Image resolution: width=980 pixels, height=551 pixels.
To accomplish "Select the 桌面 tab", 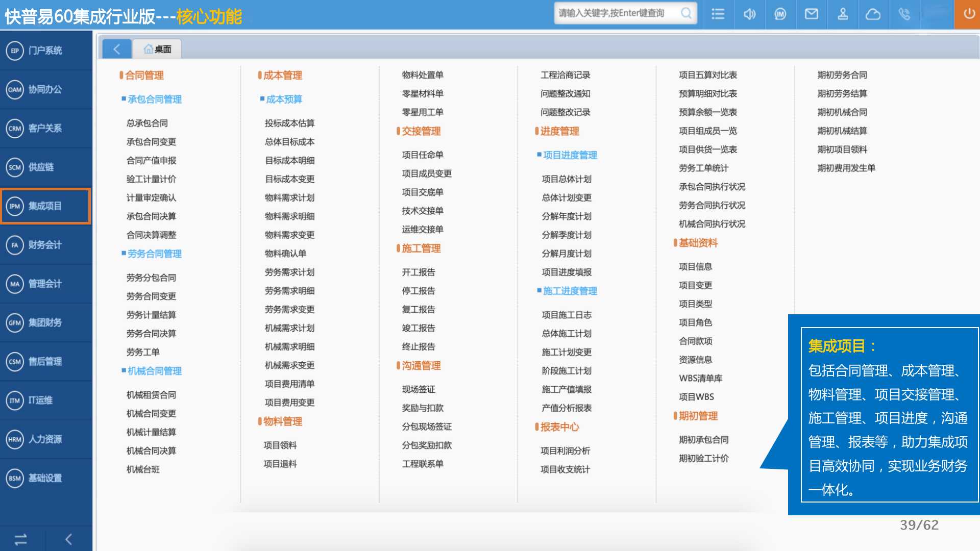I will 157,49.
